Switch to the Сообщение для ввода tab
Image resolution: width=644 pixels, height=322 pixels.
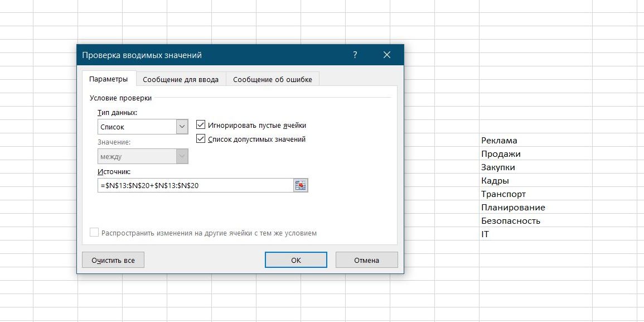[181, 79]
